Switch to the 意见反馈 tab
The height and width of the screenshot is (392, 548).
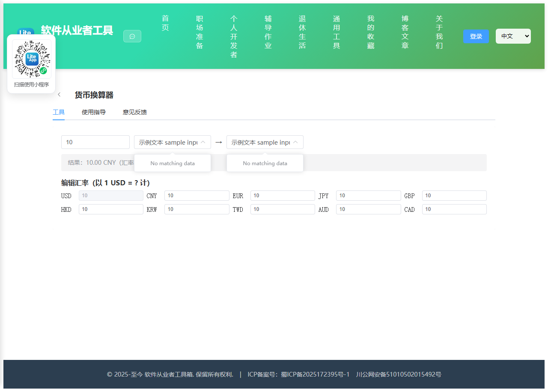pyautogui.click(x=135, y=112)
